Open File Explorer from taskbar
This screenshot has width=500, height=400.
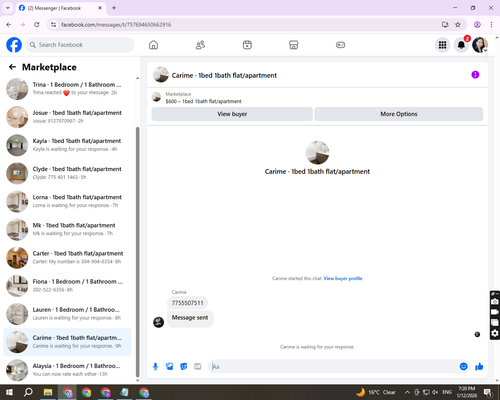tap(48, 392)
